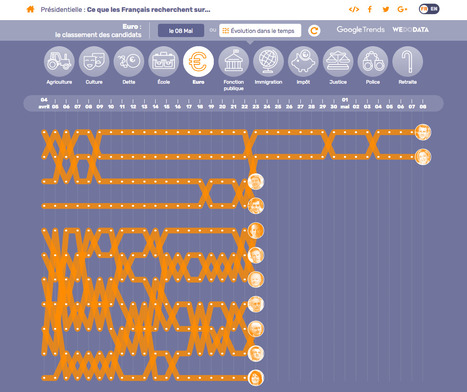Select the Agriculture tractor topic icon
The height and width of the screenshot is (392, 467).
click(x=59, y=61)
